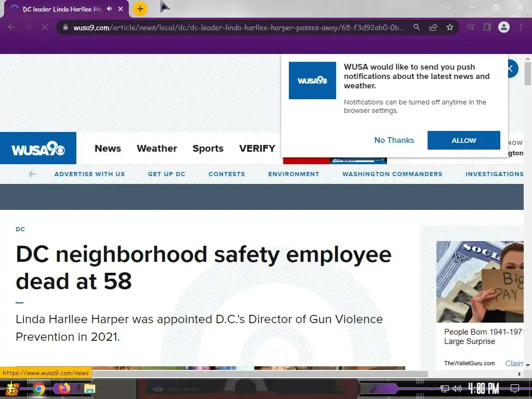Open the notification center icon
532x399 pixels.
click(x=515, y=388)
